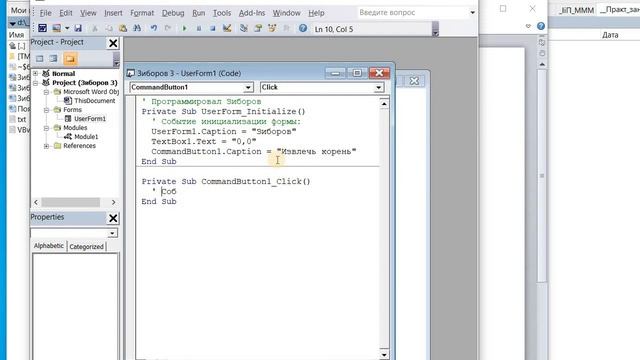This screenshot has height=360, width=640.
Task: Open the Window menu
Action: (287, 13)
